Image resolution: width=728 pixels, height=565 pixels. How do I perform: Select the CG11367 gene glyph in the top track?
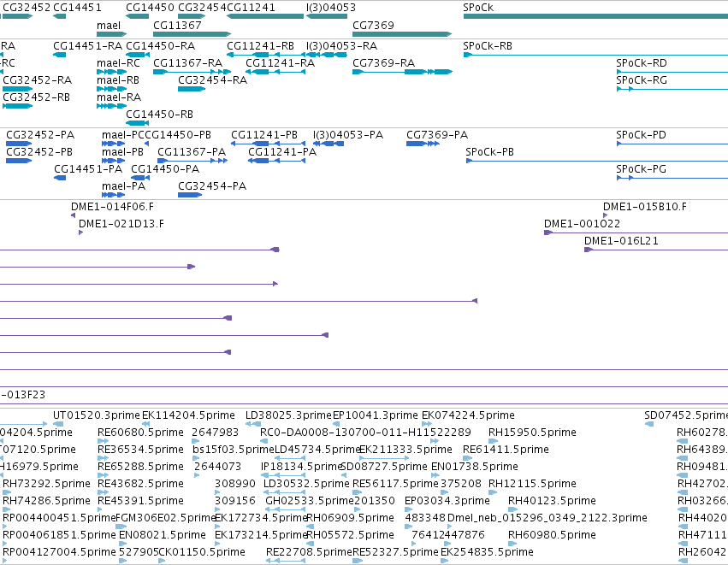[192, 34]
